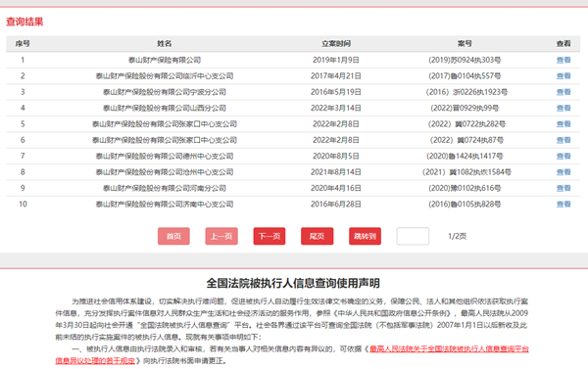Select name cell 济南中心支公司
Screen dimensions: 588x369
(x=165, y=205)
